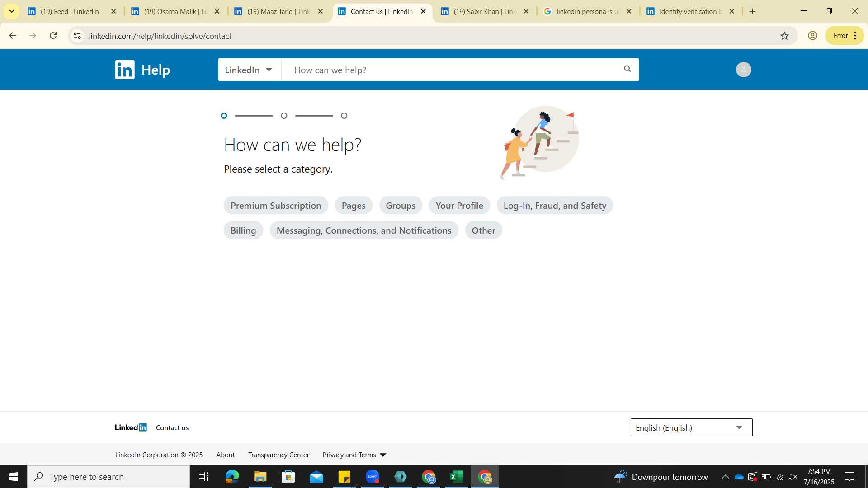This screenshot has height=488, width=868.
Task: Open the Wi-Fi network tray icon
Action: click(780, 477)
